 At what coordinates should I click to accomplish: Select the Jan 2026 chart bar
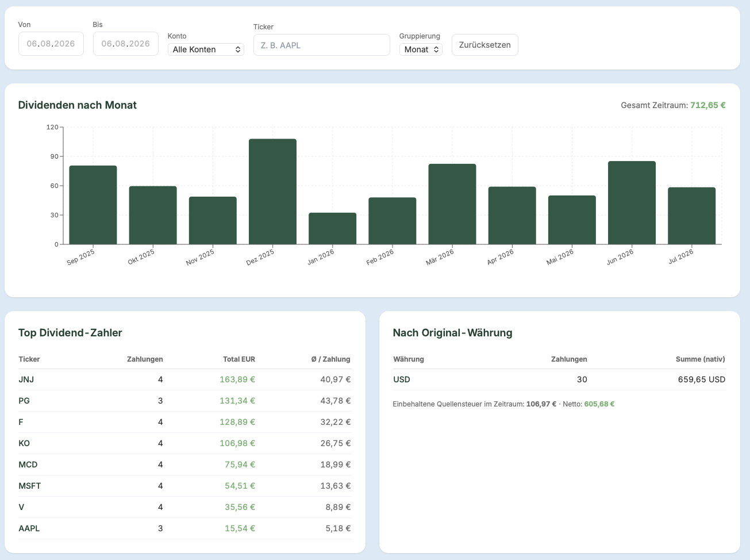coord(332,228)
